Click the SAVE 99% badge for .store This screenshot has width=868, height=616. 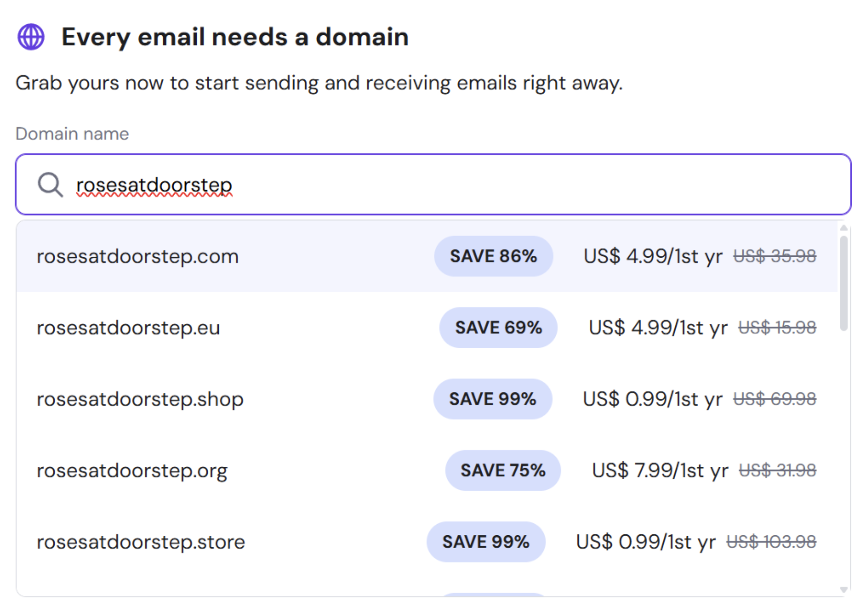[486, 542]
